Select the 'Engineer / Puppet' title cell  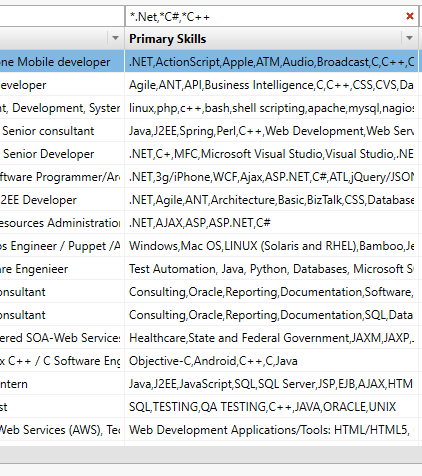click(x=62, y=246)
